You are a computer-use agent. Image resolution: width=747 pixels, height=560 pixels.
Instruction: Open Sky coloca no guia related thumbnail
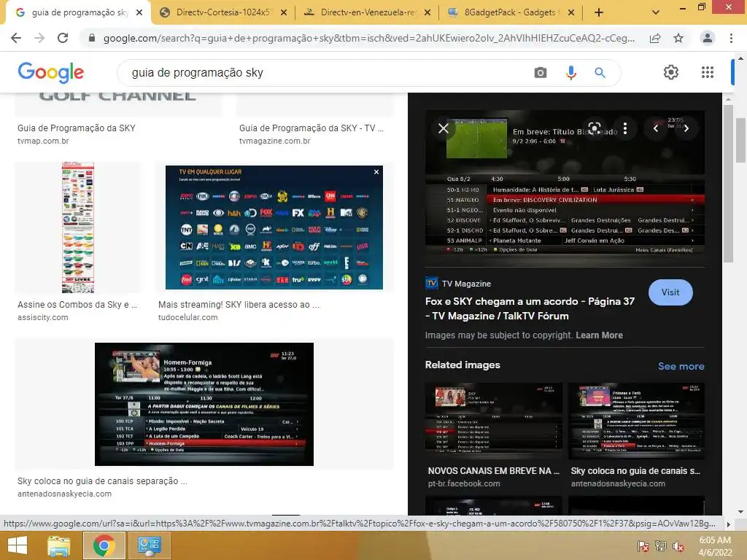tap(636, 421)
